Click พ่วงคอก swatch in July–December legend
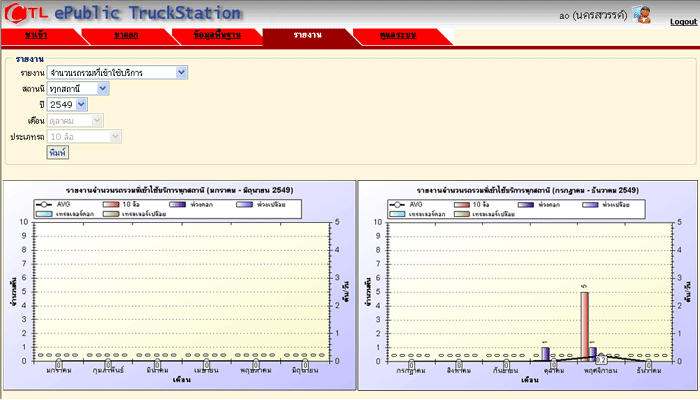700x400 pixels. tap(526, 204)
